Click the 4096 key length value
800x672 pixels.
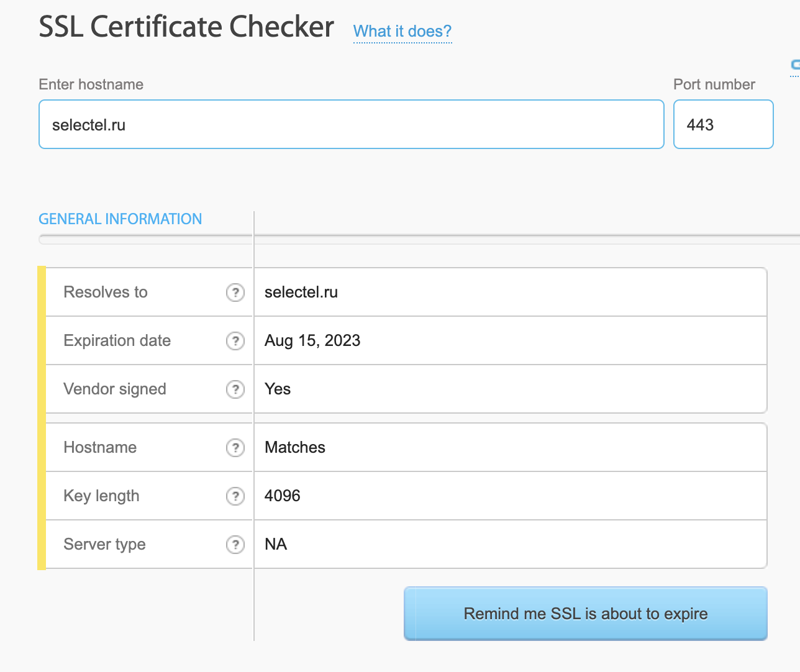(x=282, y=496)
